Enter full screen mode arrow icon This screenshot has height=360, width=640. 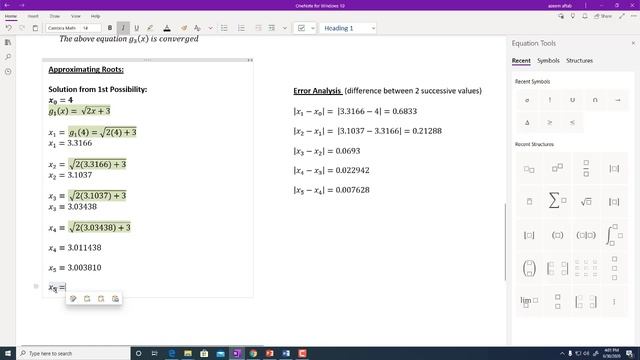[622, 16]
